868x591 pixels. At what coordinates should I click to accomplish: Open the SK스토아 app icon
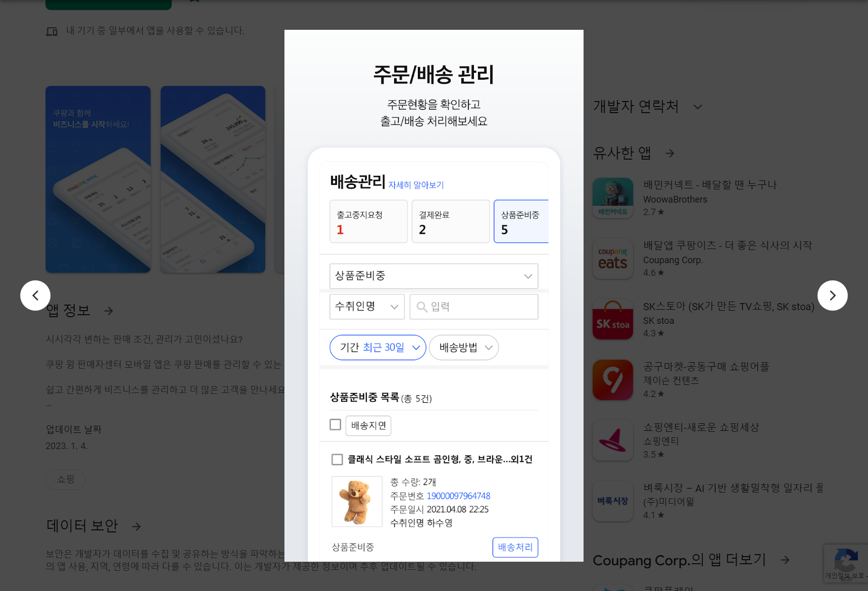[x=612, y=319]
